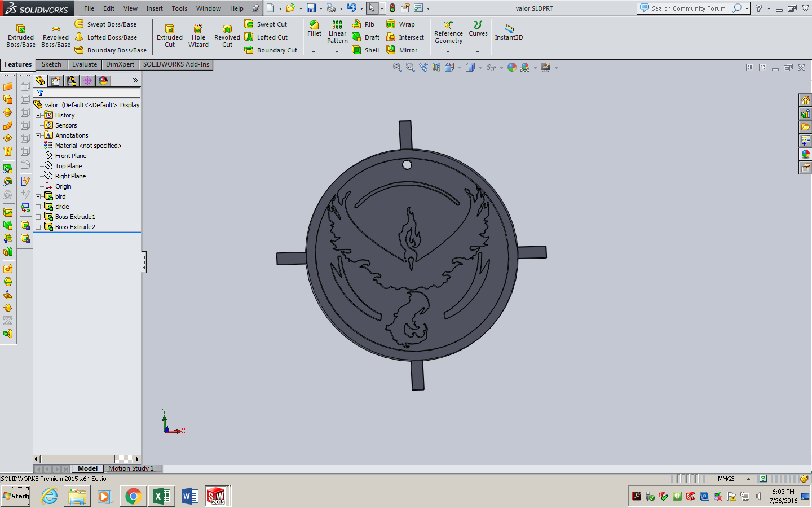The width and height of the screenshot is (812, 508).
Task: Click the Reference Geometry button
Action: tap(448, 34)
